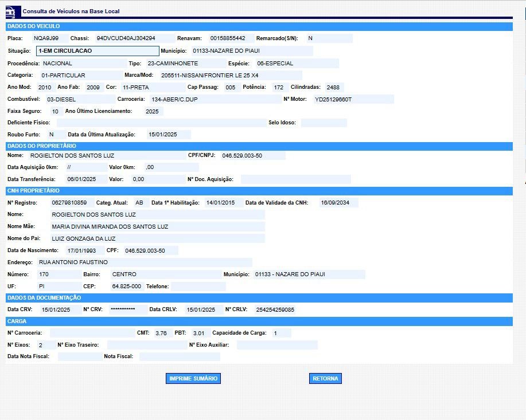Click the Renavam field value
The width and height of the screenshot is (526, 420).
click(x=229, y=38)
